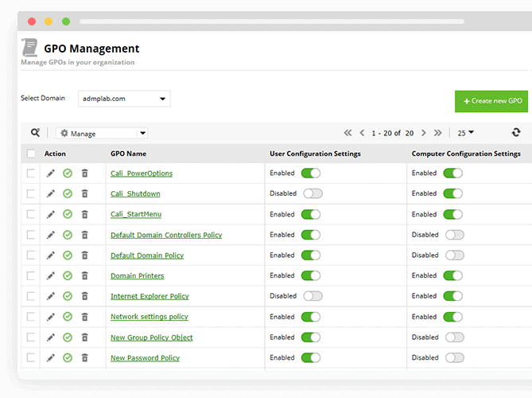Viewport: 532px width, 398px height.
Task: Expand the Manage dropdown menu
Action: coord(102,133)
